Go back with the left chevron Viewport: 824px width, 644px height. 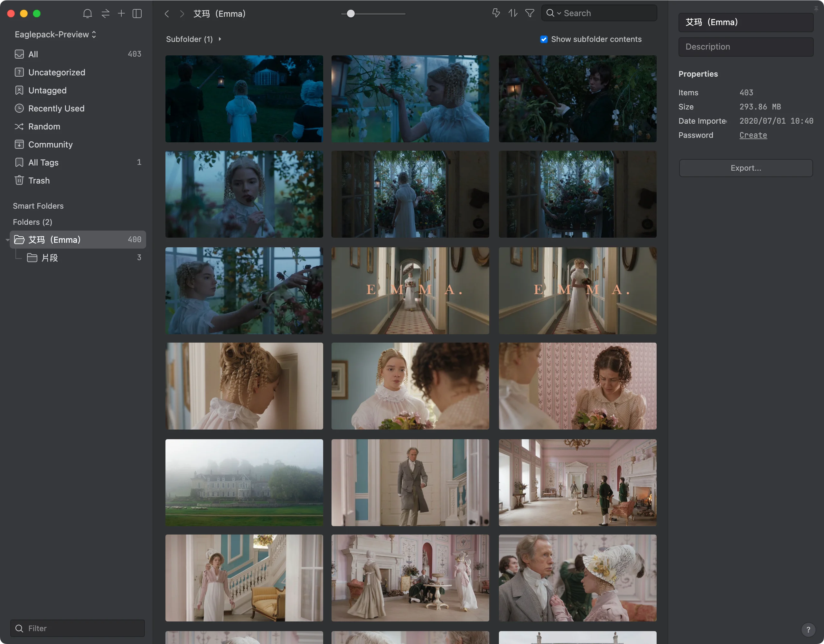(167, 14)
